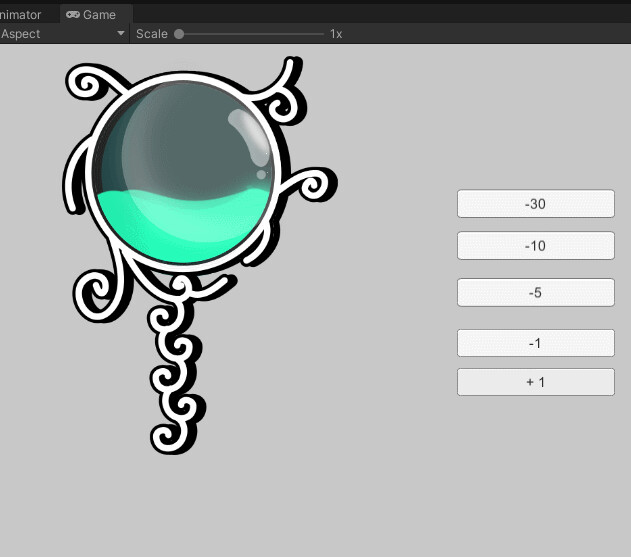Click the 1x scale value
The width and height of the screenshot is (631, 557).
point(336,34)
